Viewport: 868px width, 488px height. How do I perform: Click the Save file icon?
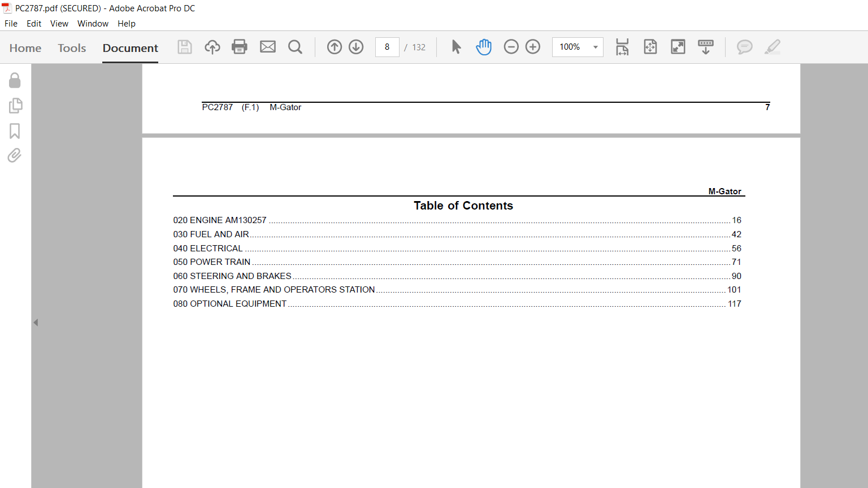point(185,47)
